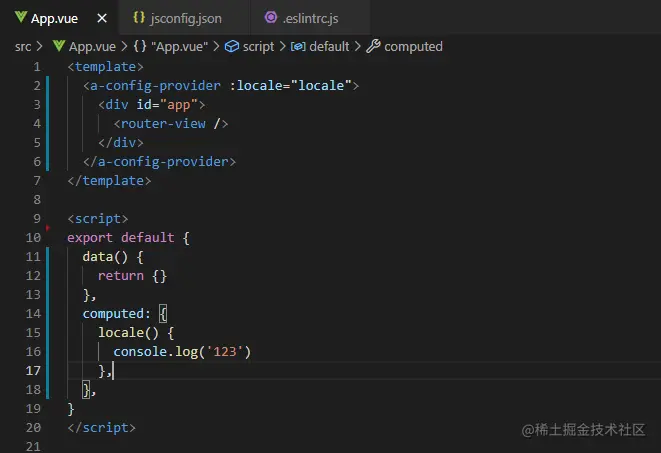Click line number 17 in the gutter
This screenshot has height=453, width=661.
33,370
